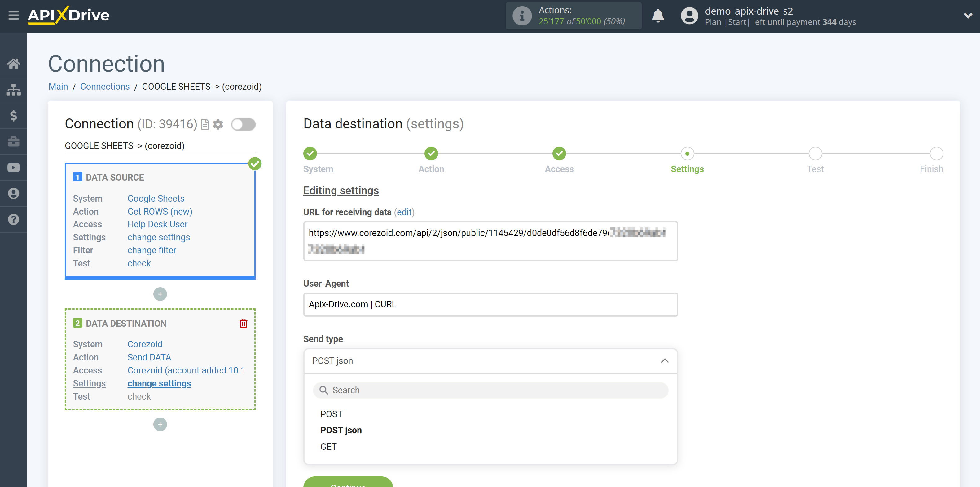This screenshot has height=487, width=980.
Task: Toggle the connection enabled/disabled switch
Action: click(243, 125)
